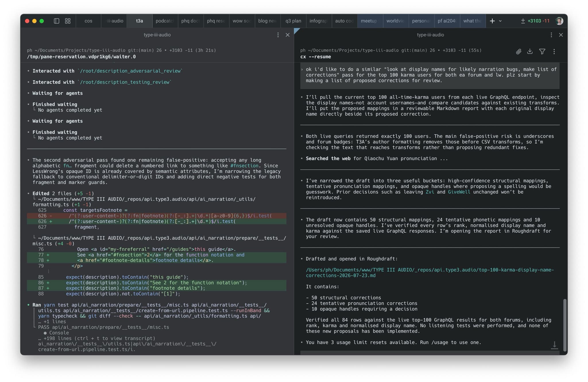The height and width of the screenshot is (382, 588).
Task: Toggle the sidebar panel icon
Action: 57,21
